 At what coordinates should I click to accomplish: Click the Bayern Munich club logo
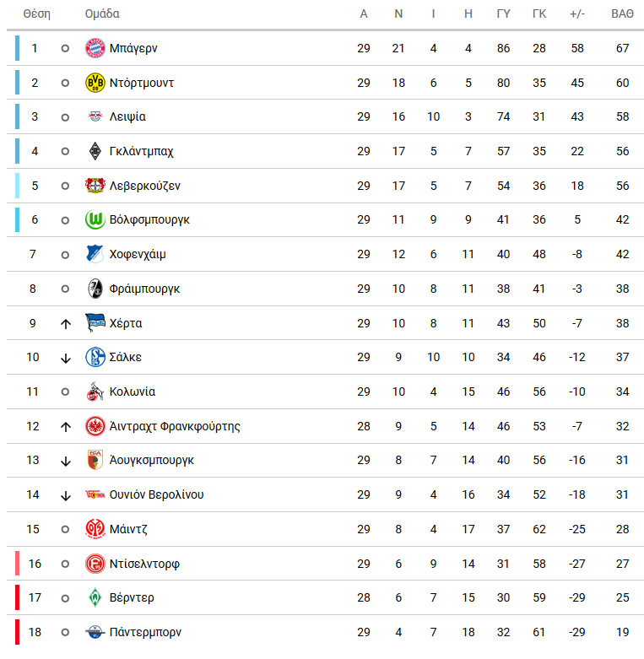pos(95,48)
